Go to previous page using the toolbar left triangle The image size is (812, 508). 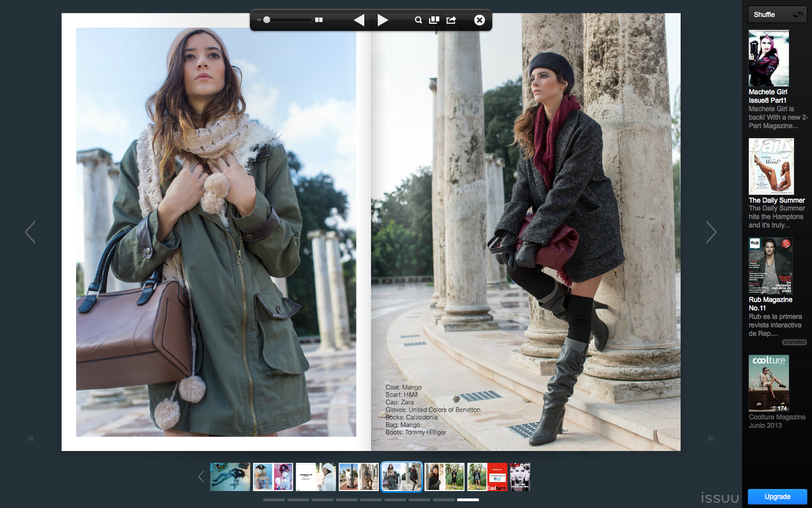click(x=359, y=20)
